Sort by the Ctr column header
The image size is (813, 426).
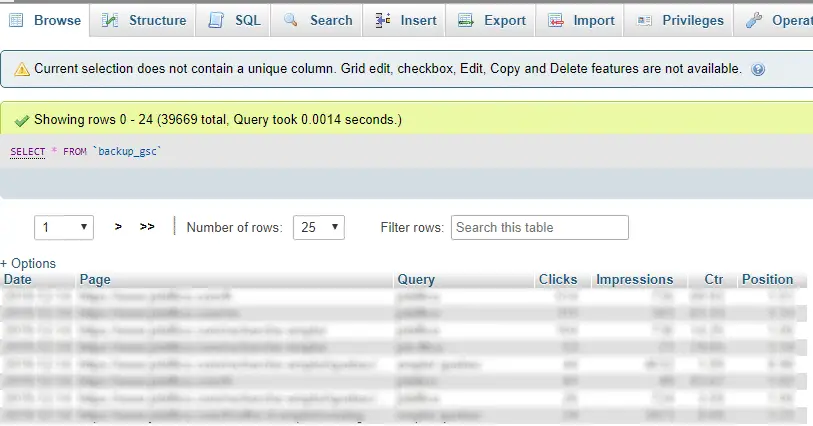click(713, 279)
